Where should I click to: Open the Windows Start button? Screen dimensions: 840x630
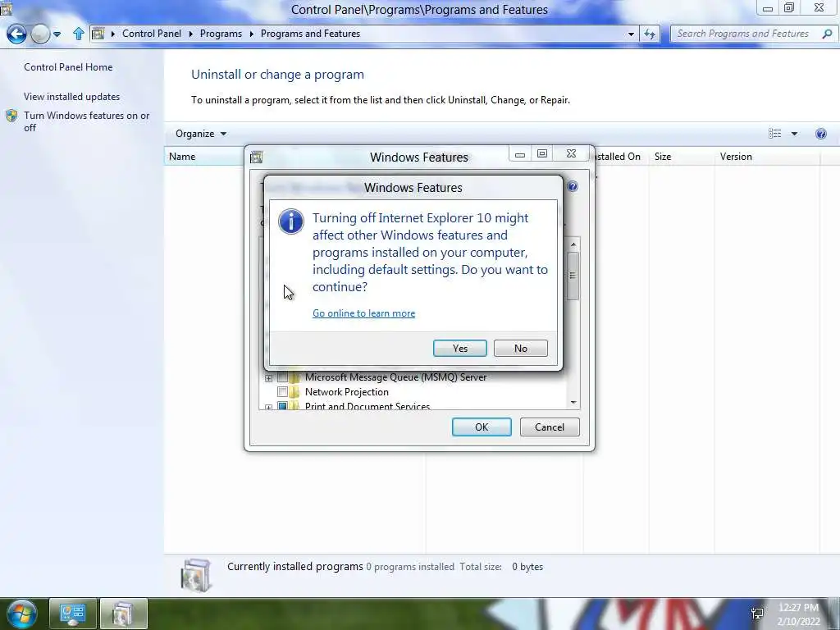[21, 614]
